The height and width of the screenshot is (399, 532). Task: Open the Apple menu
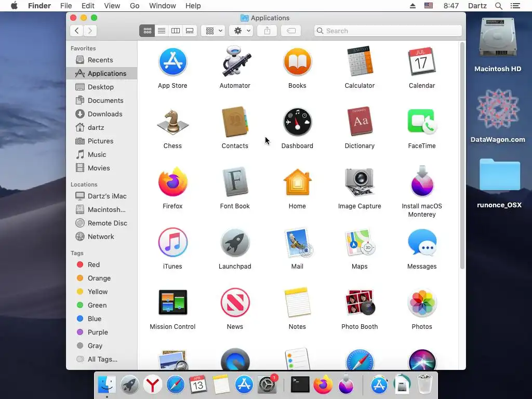point(14,6)
